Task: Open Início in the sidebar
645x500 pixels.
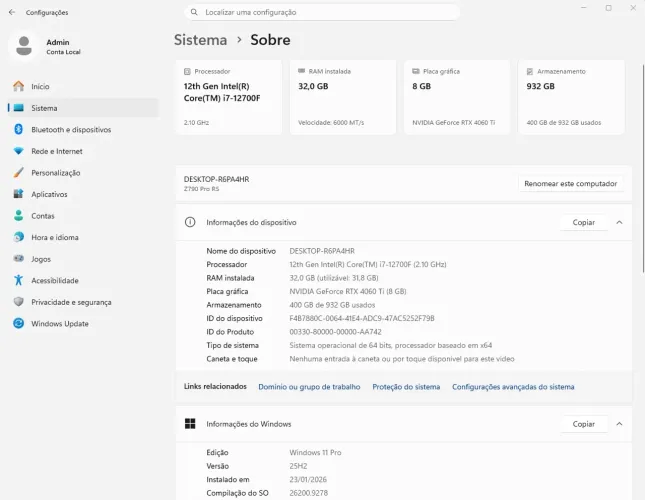Action: [83, 86]
